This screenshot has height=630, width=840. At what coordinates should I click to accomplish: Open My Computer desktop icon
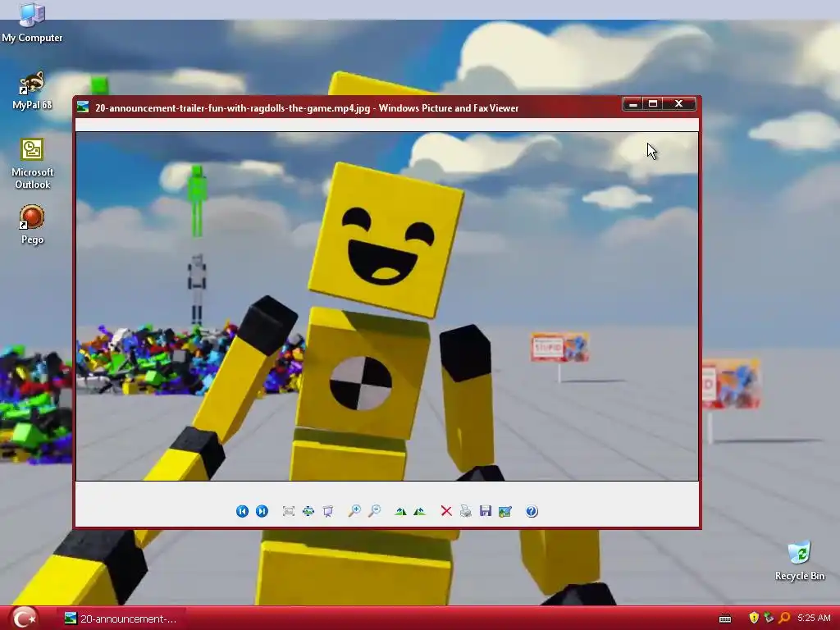32,22
